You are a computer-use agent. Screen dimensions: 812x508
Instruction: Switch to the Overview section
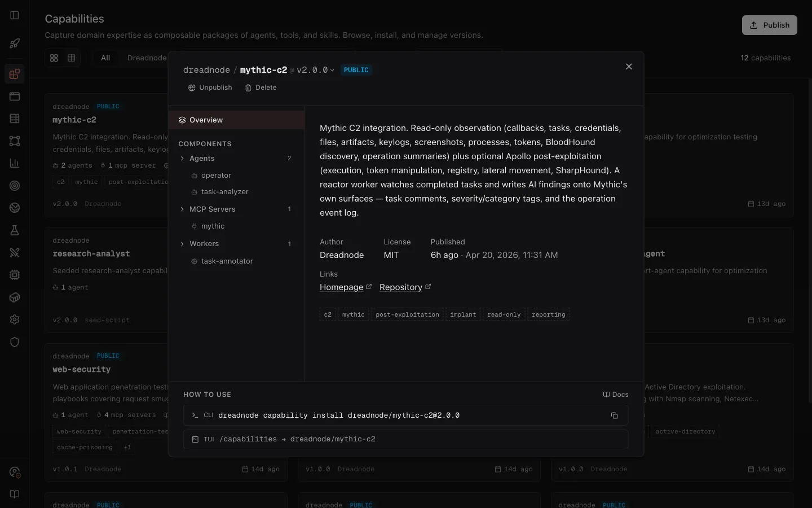[x=206, y=120]
